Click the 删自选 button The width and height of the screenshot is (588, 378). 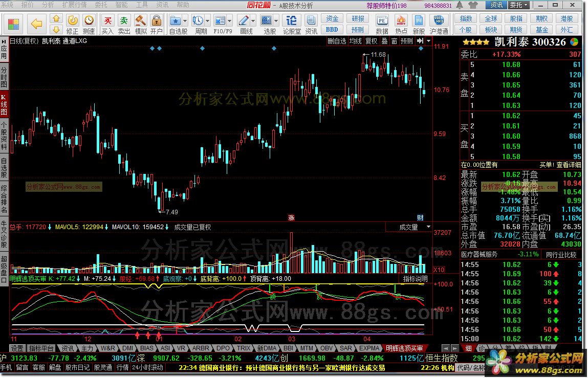pos(337,41)
